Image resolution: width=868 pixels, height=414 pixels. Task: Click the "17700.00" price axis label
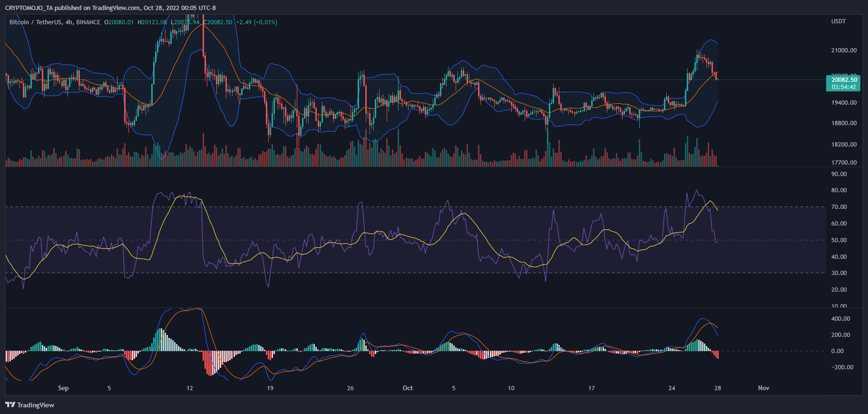click(844, 163)
